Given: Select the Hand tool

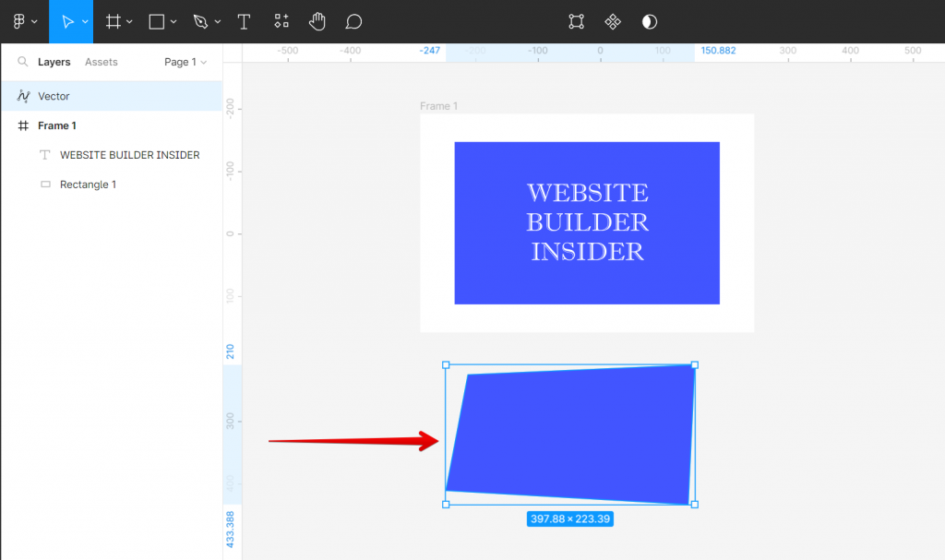Looking at the screenshot, I should pyautogui.click(x=317, y=21).
